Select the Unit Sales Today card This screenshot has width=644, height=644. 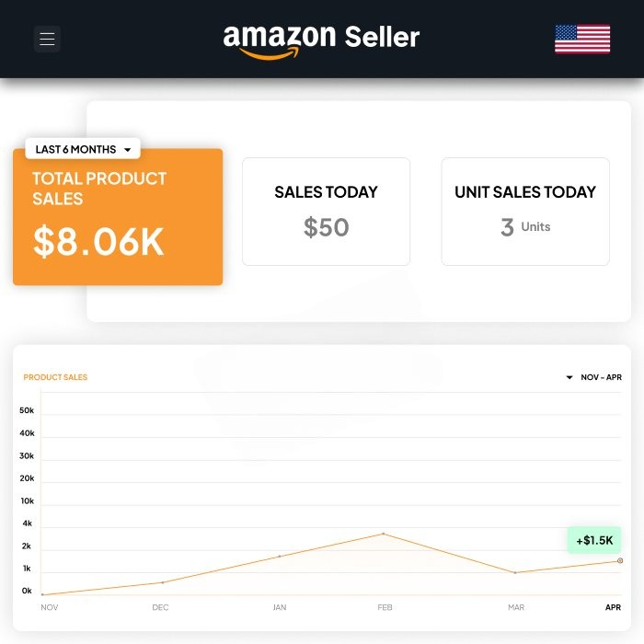click(x=525, y=212)
